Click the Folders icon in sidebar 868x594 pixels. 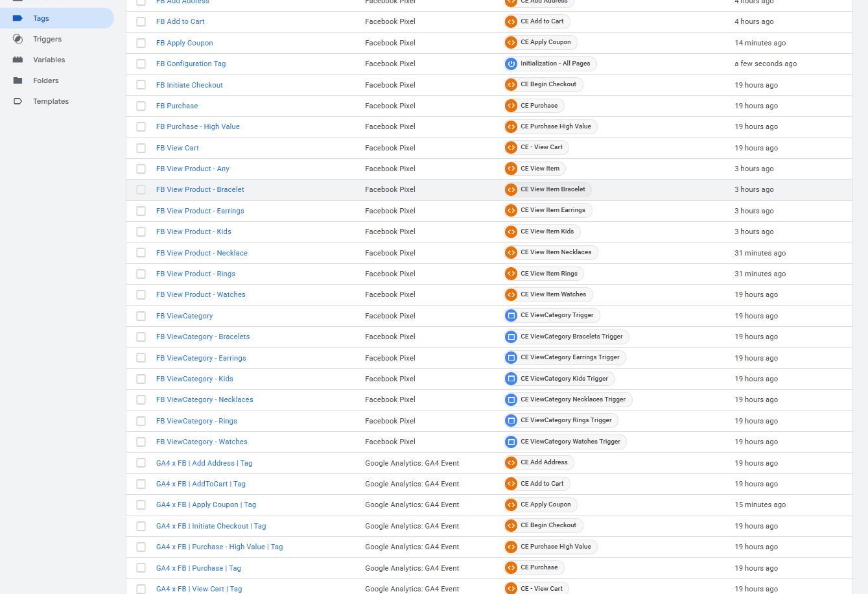click(x=18, y=80)
